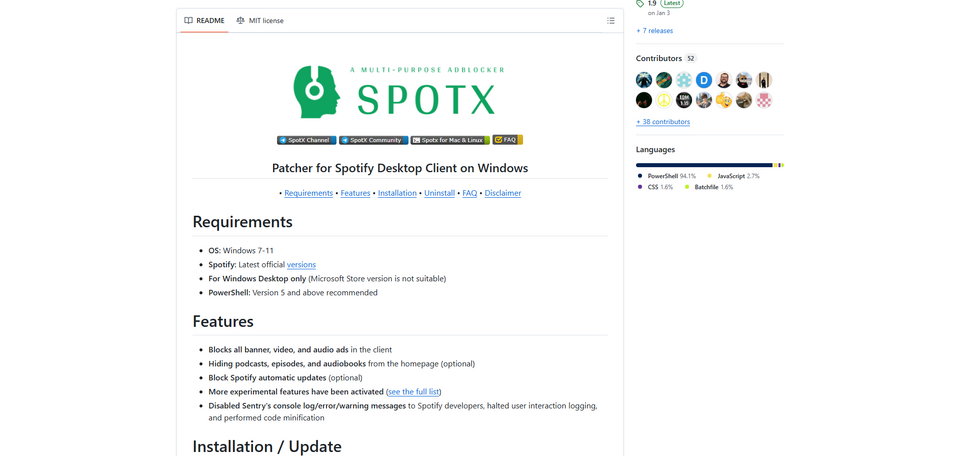Filter by Batchfile 1.6% language
The width and height of the screenshot is (960, 456).
[x=708, y=187]
